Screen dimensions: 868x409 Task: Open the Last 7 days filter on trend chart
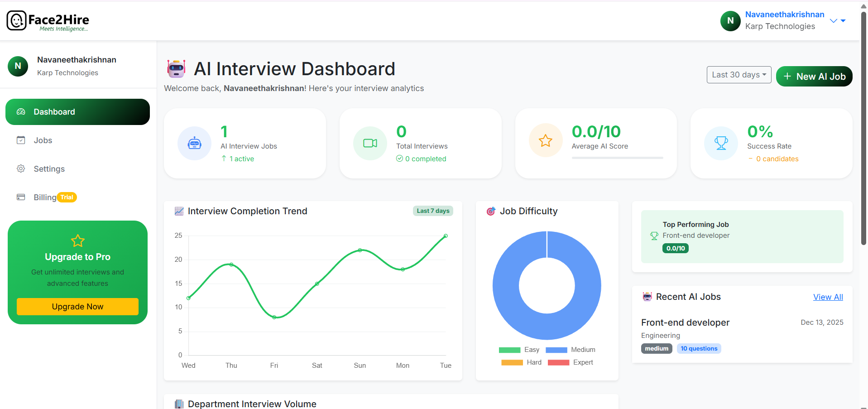(x=432, y=211)
